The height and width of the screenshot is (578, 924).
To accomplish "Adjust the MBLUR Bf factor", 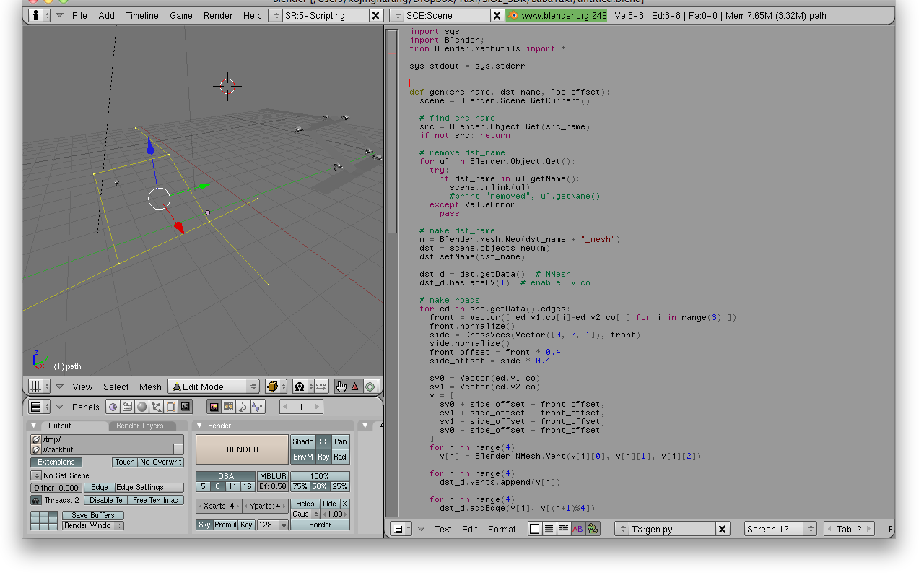I will click(x=273, y=486).
